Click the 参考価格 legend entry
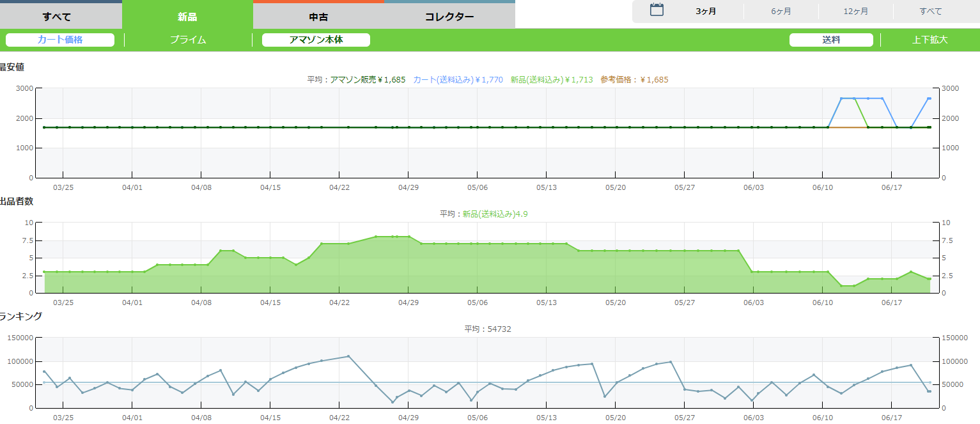Viewport: 980px width, 424px height. [634, 80]
